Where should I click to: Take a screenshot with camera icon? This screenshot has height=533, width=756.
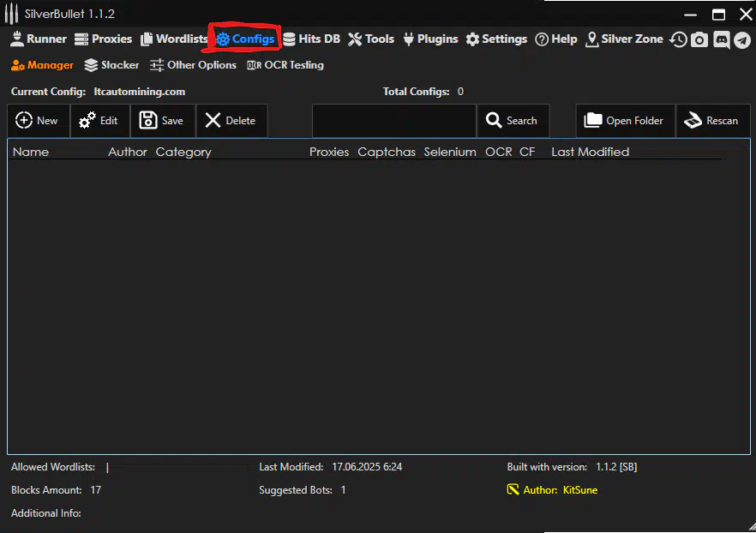tap(699, 39)
